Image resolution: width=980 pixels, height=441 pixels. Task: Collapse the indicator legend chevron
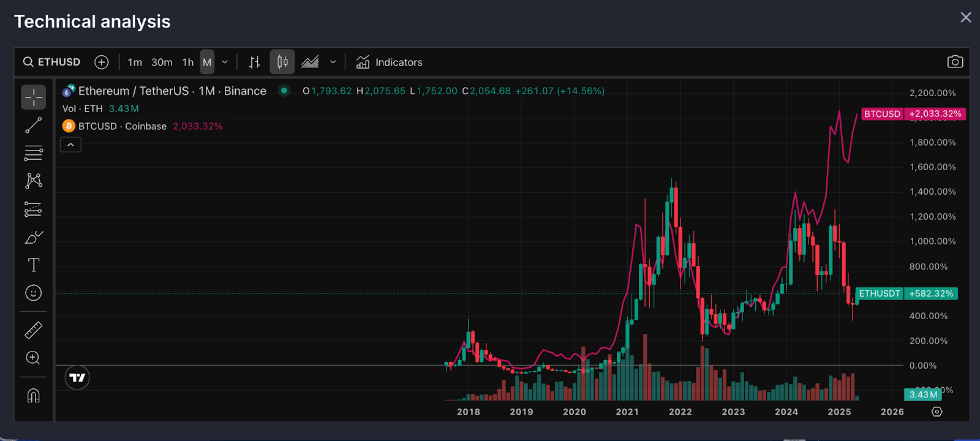[x=70, y=145]
